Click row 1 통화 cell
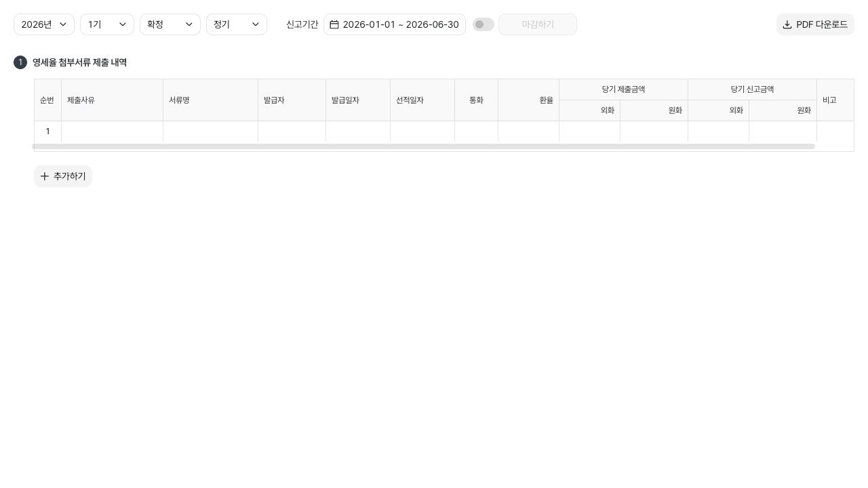This screenshot has width=868, height=488. point(477,131)
